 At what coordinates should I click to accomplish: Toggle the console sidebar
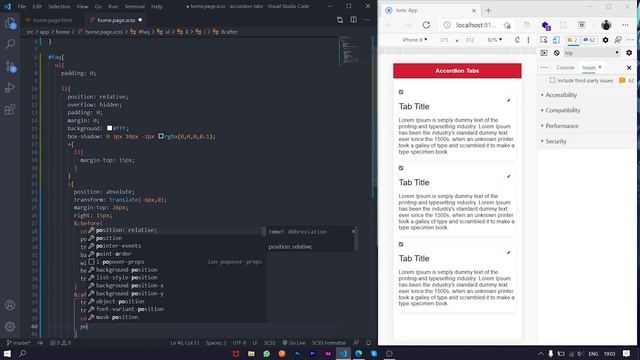[x=544, y=53]
